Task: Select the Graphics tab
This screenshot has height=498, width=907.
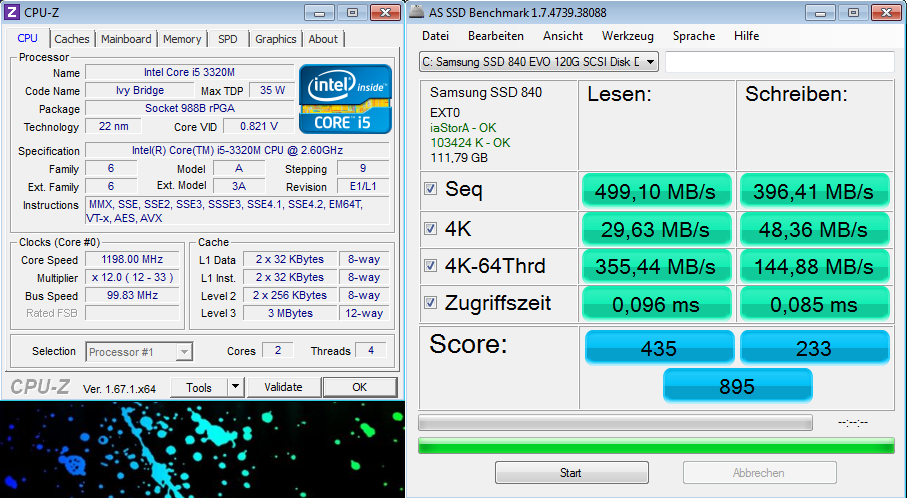Action: [x=275, y=39]
